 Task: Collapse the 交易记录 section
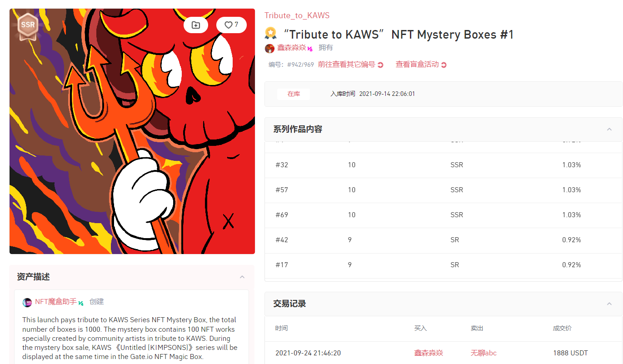(609, 304)
